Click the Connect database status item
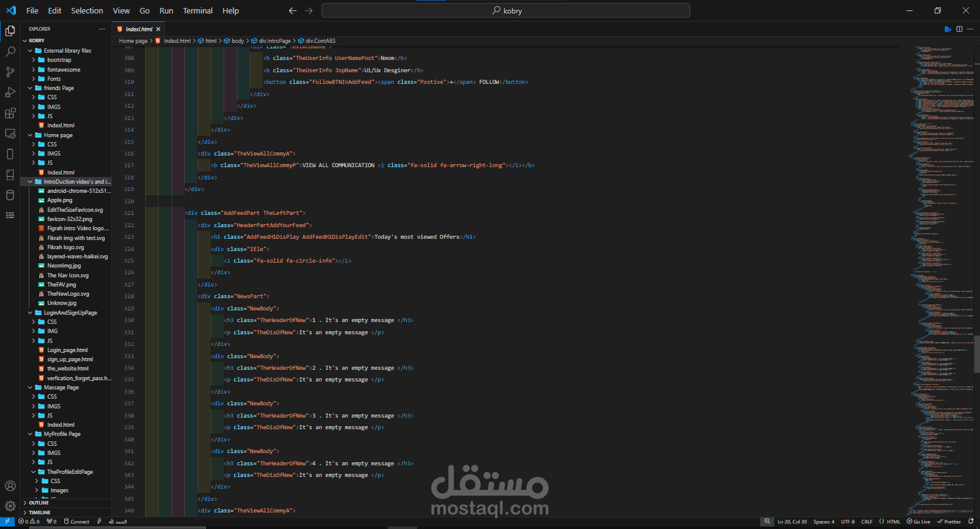 77,522
